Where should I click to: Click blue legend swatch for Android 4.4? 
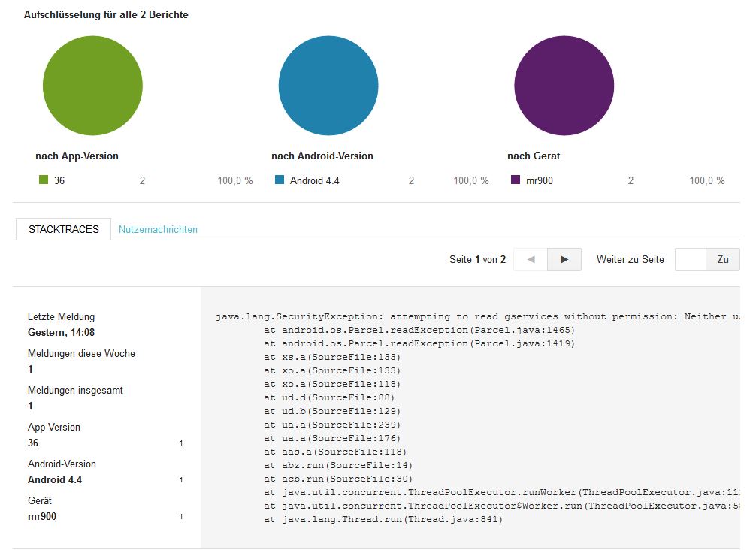tap(279, 180)
